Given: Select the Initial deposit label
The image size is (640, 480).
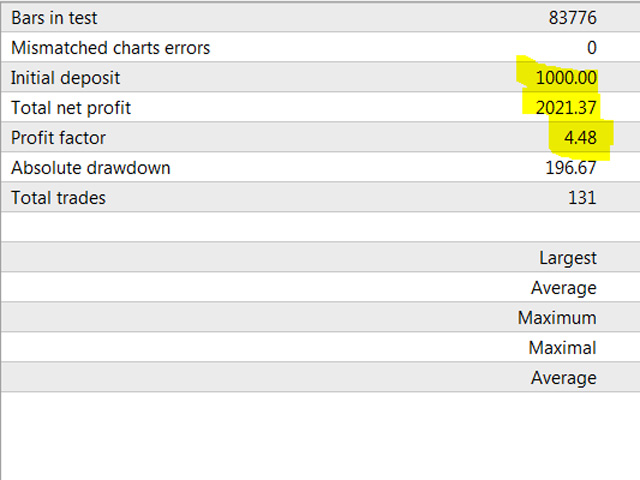Looking at the screenshot, I should [x=65, y=78].
